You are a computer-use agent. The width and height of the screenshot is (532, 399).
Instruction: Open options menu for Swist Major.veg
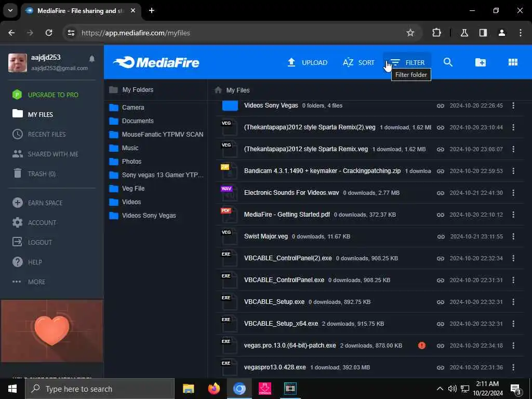click(513, 236)
